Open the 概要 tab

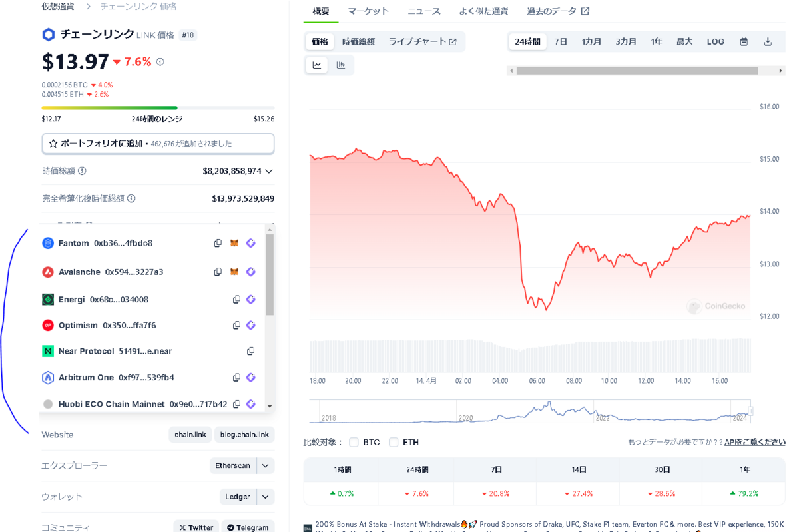[321, 11]
